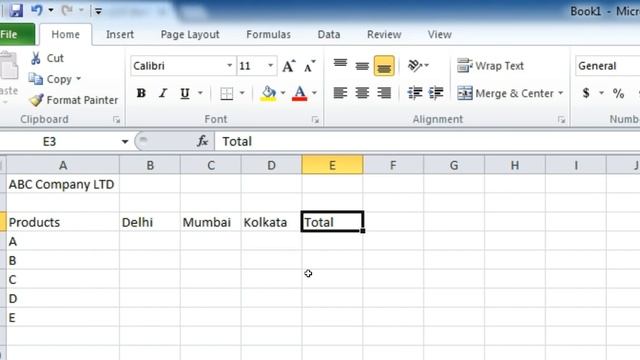This screenshot has width=640, height=360.
Task: Select Top Align icon
Action: click(x=340, y=64)
